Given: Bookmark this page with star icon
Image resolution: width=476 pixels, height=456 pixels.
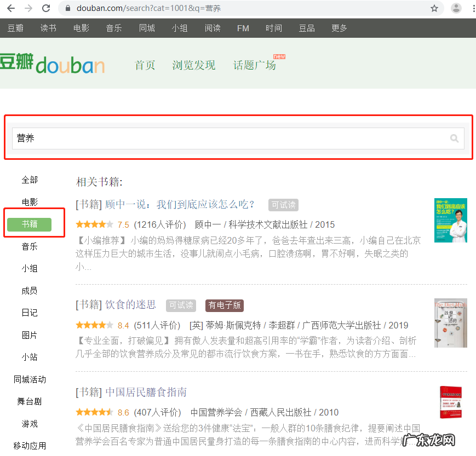Looking at the screenshot, I should coord(434,8).
